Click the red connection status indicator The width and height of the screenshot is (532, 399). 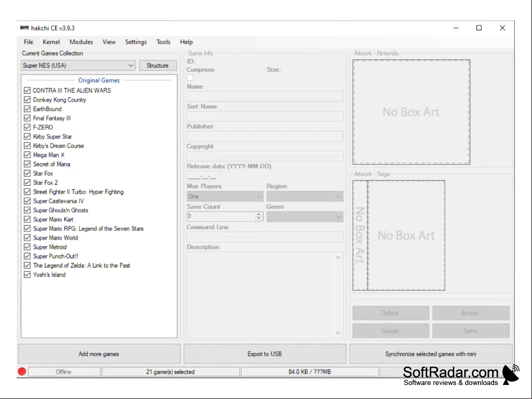pos(22,372)
